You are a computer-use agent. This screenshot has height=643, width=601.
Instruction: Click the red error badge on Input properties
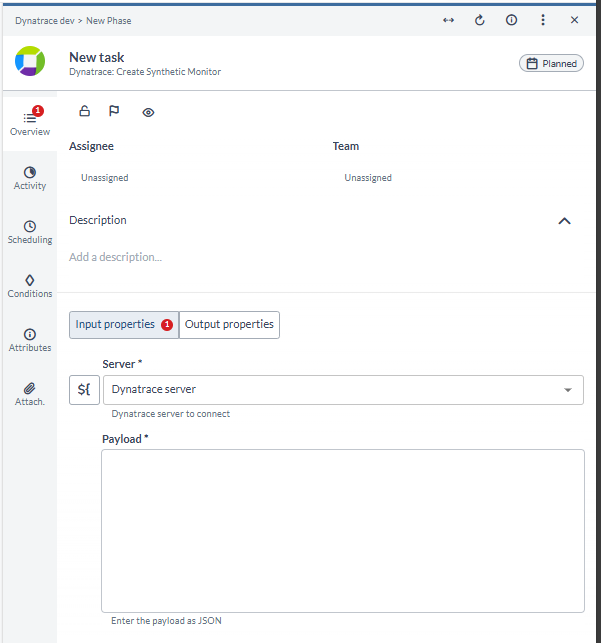[167, 325]
